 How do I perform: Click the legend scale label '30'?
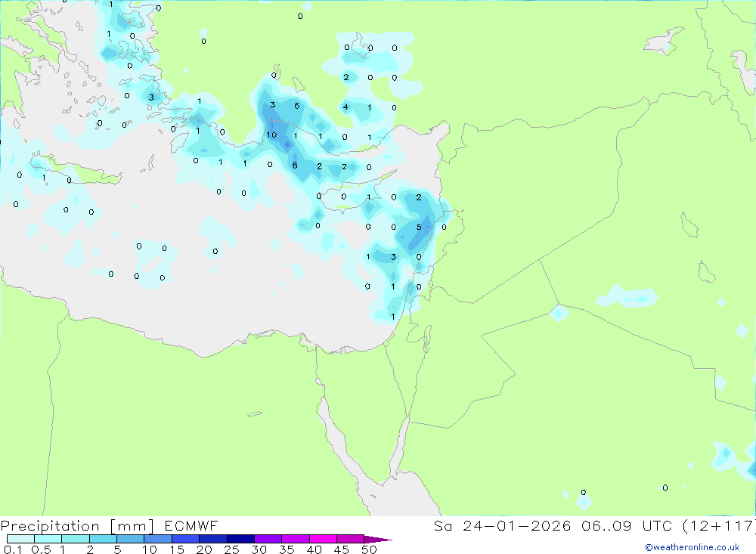(259, 549)
